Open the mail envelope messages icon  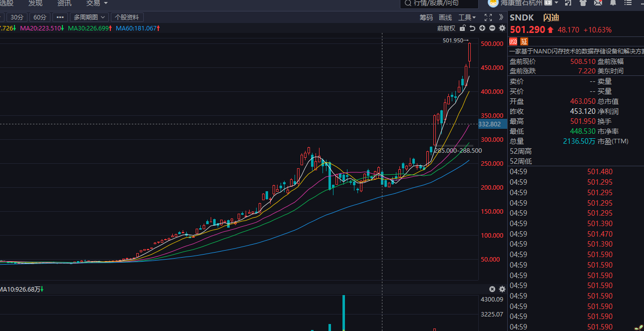pos(598,3)
